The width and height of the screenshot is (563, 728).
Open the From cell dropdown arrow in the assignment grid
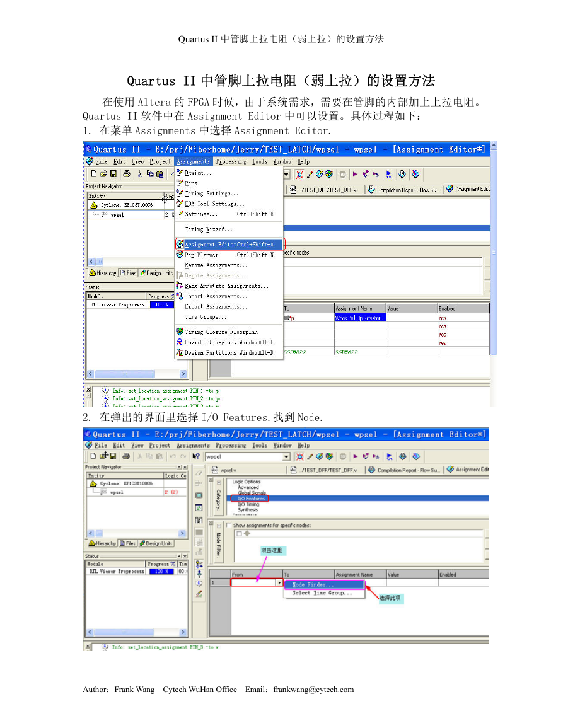pyautogui.click(x=280, y=582)
